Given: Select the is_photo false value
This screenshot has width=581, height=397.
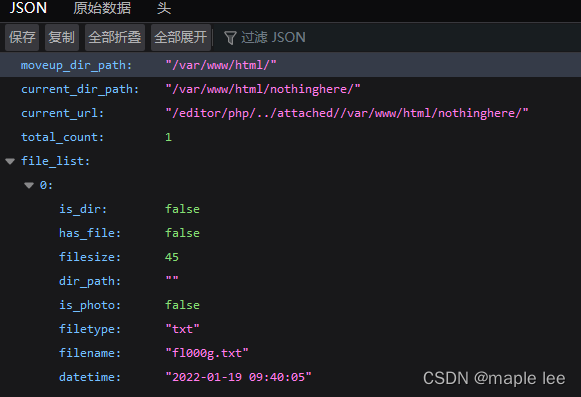Looking at the screenshot, I should tap(182, 305).
